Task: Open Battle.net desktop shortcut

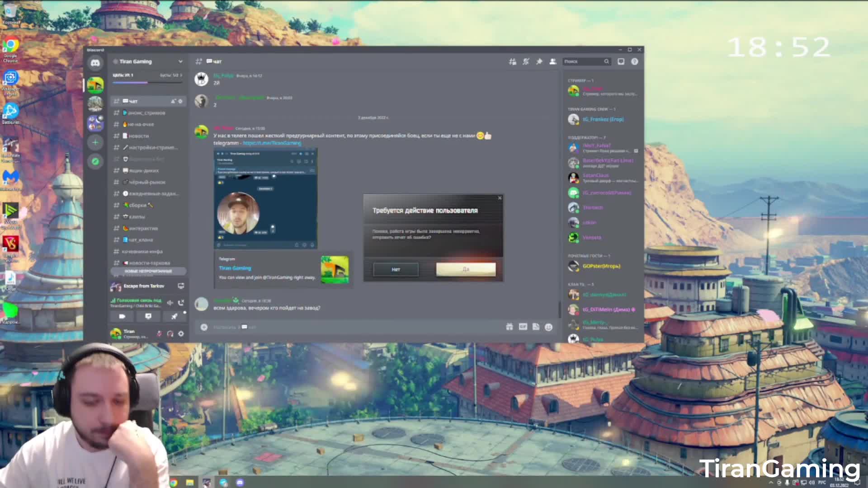Action: click(x=11, y=113)
